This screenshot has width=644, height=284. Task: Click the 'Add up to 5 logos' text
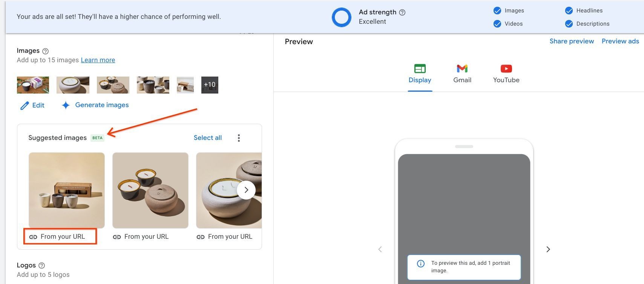point(43,275)
